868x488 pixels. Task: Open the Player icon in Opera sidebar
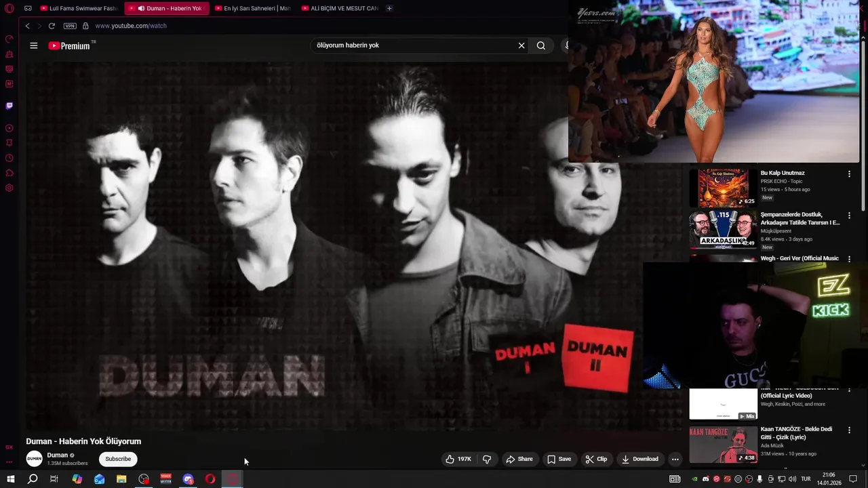pos(9,128)
